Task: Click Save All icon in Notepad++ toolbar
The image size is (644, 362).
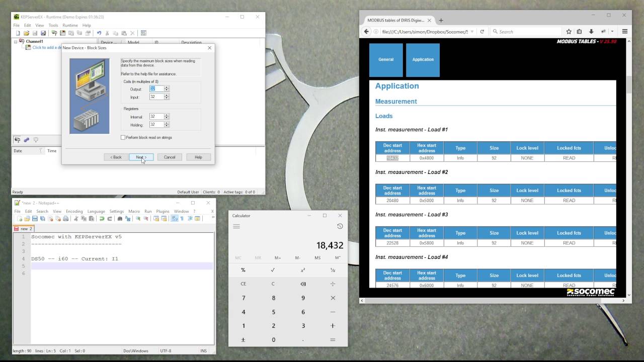Action: (43, 219)
